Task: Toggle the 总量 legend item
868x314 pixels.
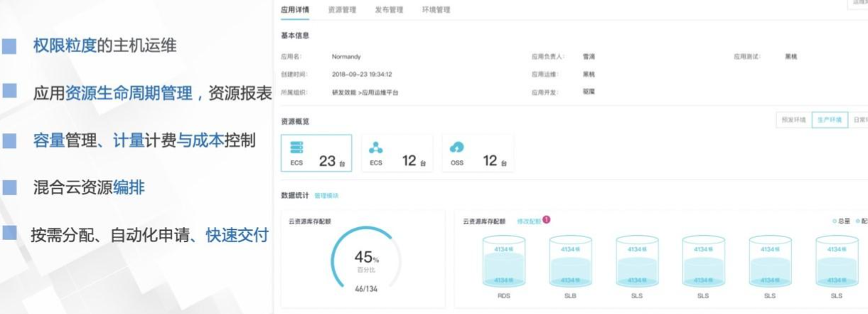Action: (x=842, y=221)
